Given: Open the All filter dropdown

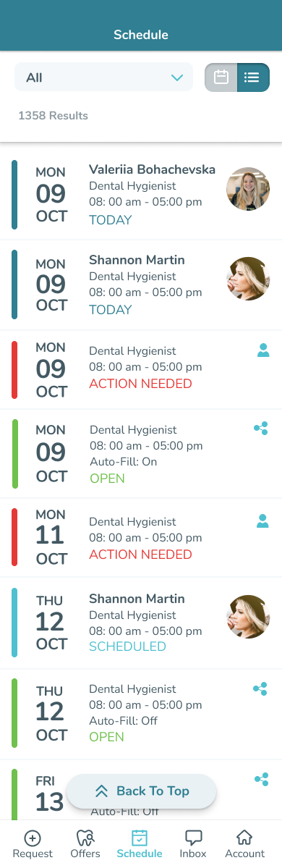Looking at the screenshot, I should (x=103, y=77).
